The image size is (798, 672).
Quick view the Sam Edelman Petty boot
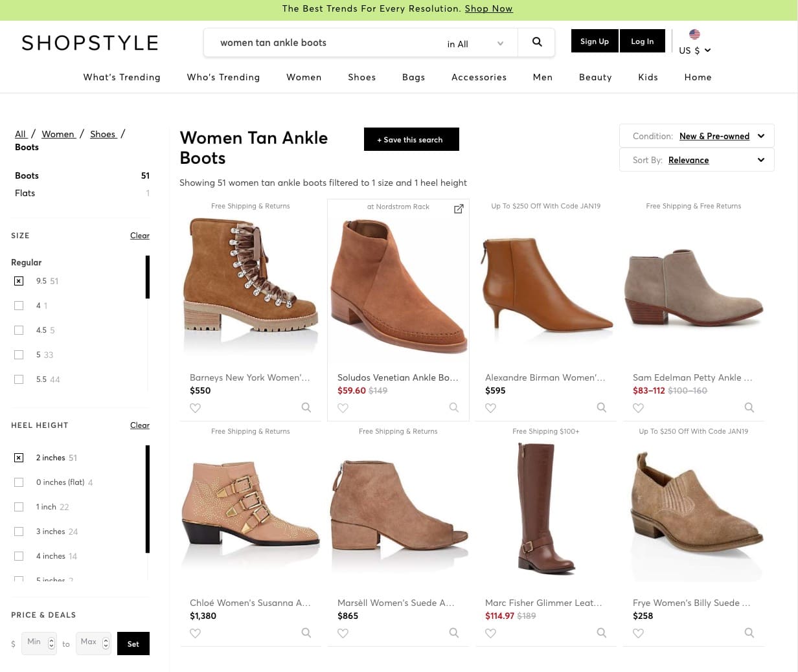[749, 407]
